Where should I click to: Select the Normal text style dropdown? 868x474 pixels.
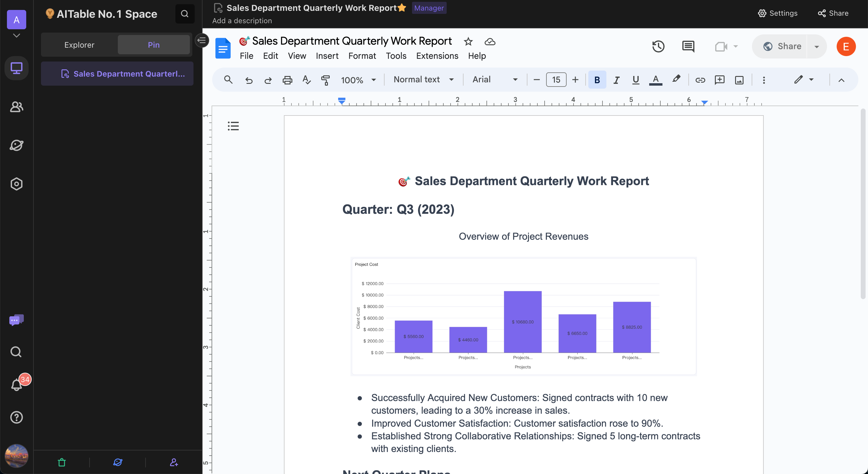click(x=422, y=79)
